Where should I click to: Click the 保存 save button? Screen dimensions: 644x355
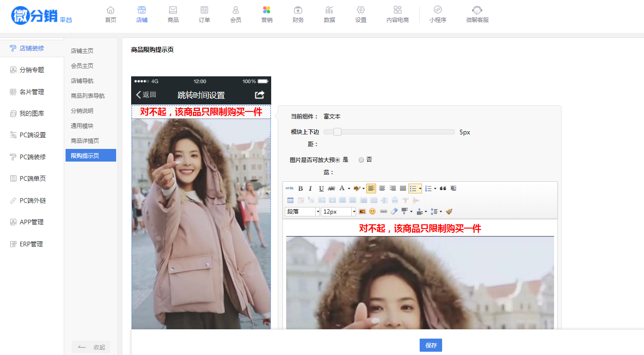(430, 345)
